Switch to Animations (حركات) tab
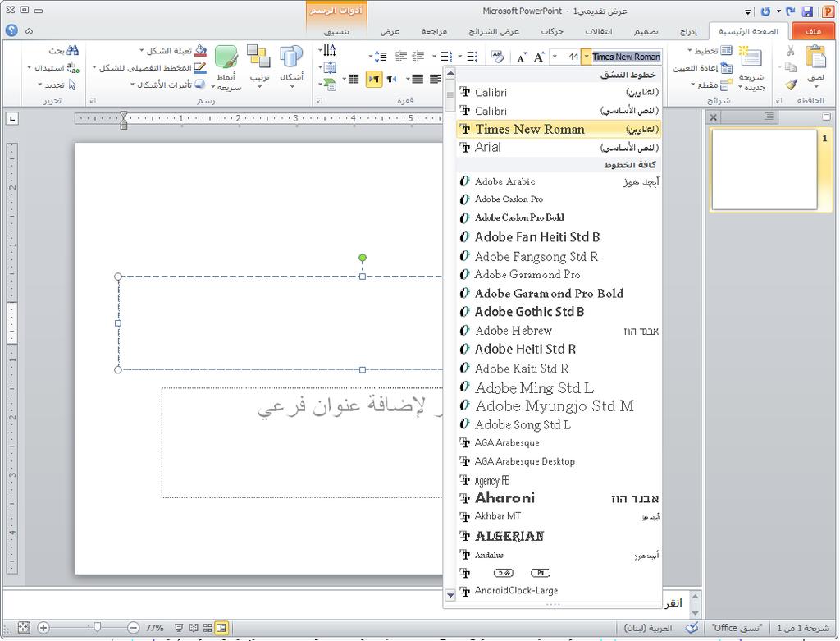The height and width of the screenshot is (641, 840). (552, 32)
